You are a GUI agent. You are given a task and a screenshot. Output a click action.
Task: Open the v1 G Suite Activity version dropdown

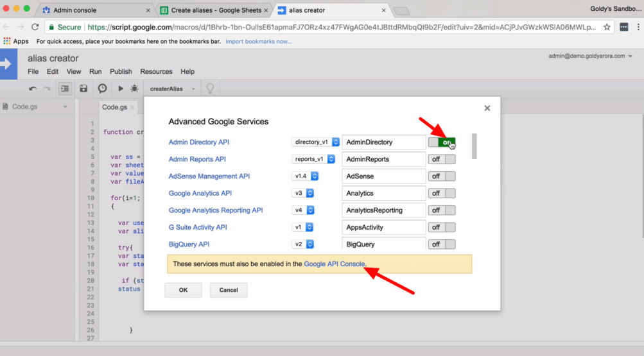[302, 227]
